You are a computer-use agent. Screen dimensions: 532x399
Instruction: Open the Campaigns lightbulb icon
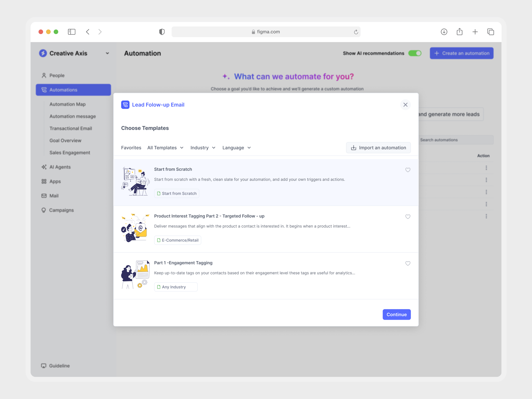tap(44, 210)
